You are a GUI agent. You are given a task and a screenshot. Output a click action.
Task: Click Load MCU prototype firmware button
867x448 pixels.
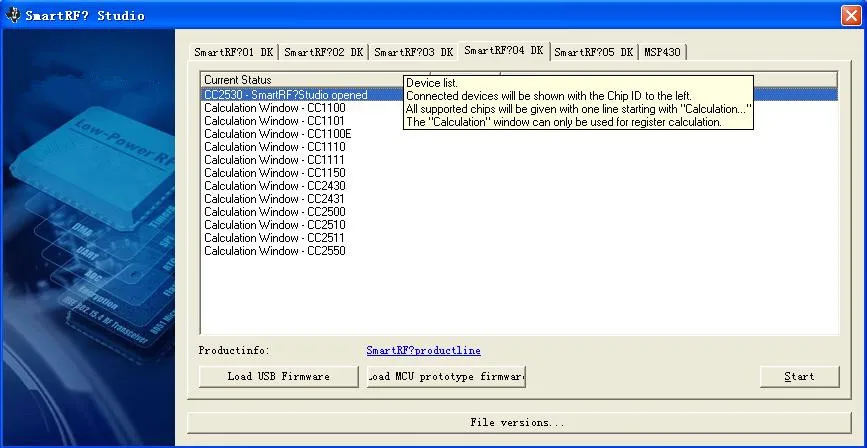[446, 376]
